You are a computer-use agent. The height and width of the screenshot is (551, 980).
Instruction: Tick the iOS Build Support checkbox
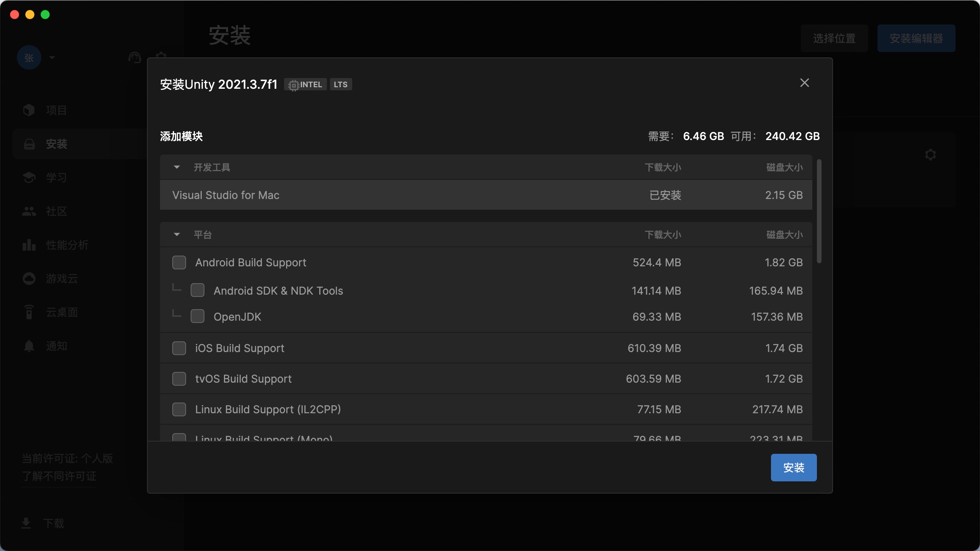[x=179, y=348]
